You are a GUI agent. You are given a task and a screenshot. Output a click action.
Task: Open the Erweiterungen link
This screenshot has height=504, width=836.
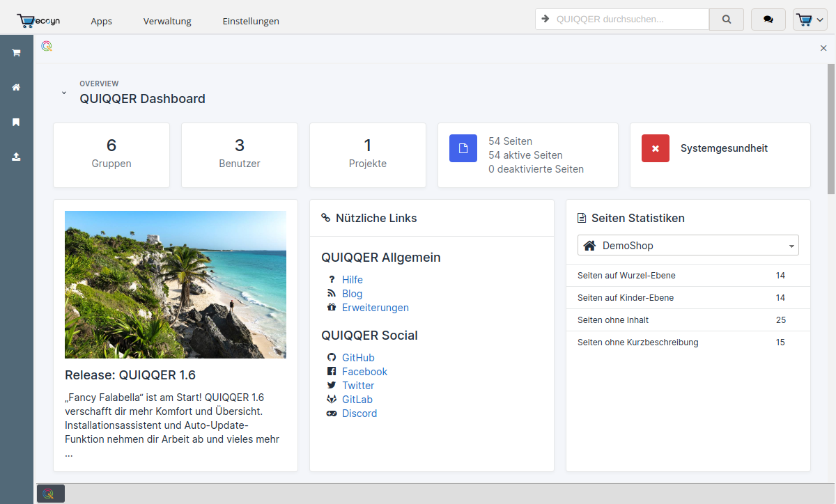point(375,308)
